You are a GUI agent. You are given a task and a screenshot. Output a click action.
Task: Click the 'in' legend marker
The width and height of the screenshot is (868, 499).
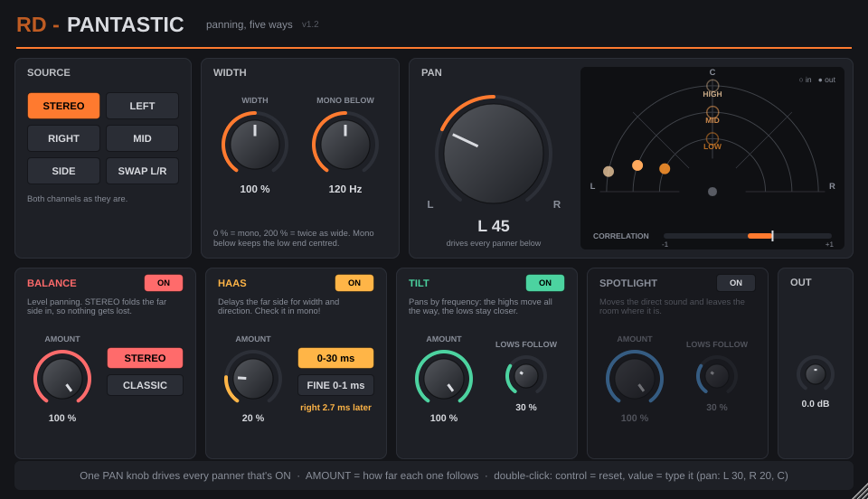pyautogui.click(x=801, y=80)
